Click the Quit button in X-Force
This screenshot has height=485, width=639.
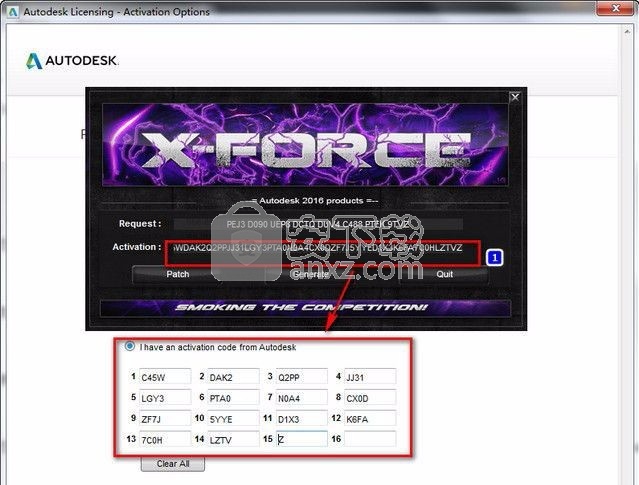point(444,274)
